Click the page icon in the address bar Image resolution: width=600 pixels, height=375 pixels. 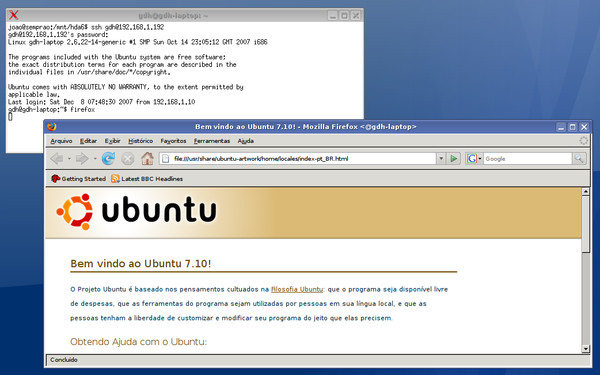click(166, 158)
